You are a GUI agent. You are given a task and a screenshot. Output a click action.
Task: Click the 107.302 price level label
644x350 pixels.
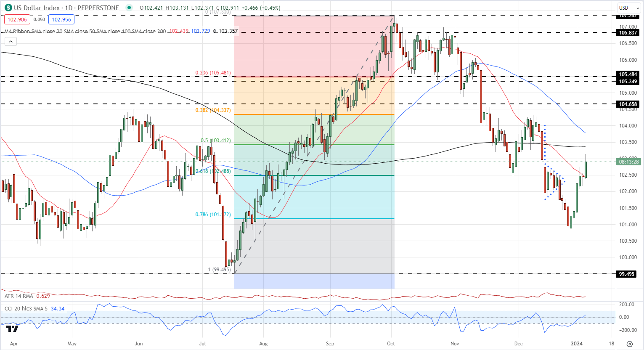pos(628,16)
